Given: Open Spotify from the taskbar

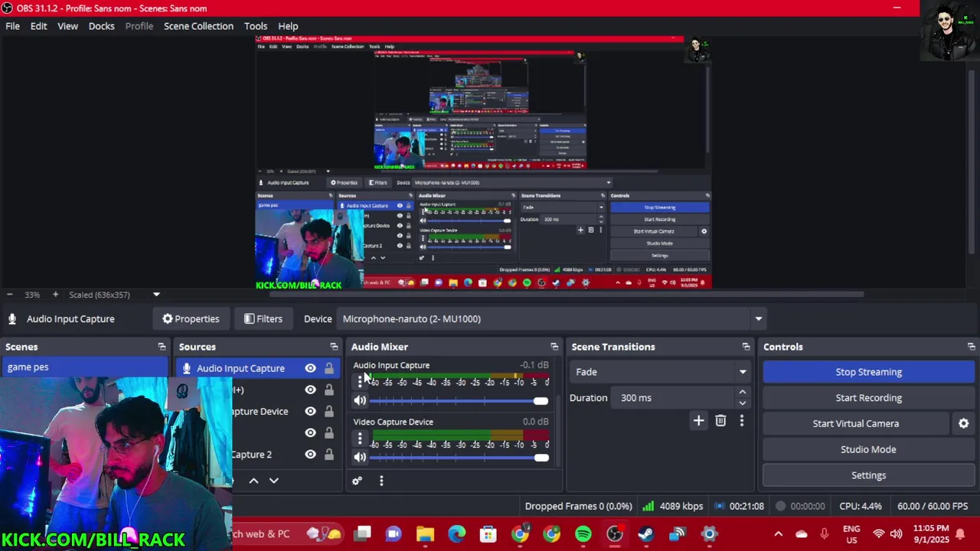Looking at the screenshot, I should click(583, 534).
